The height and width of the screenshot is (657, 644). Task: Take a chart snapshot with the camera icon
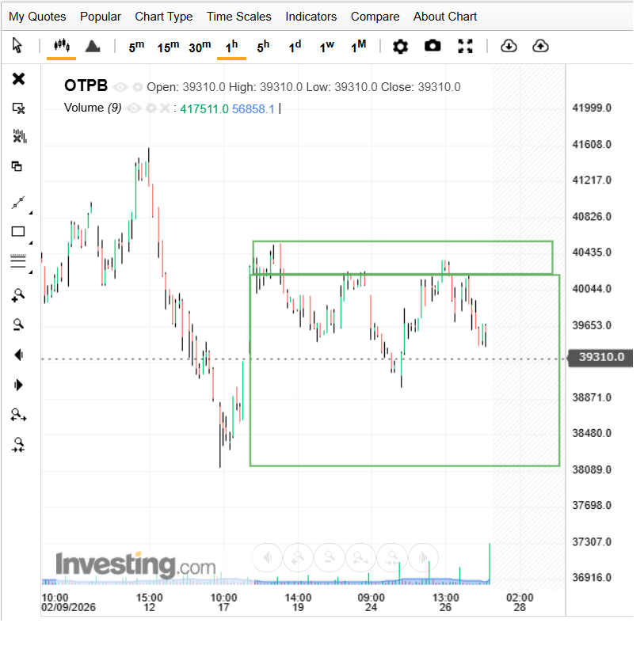433,47
